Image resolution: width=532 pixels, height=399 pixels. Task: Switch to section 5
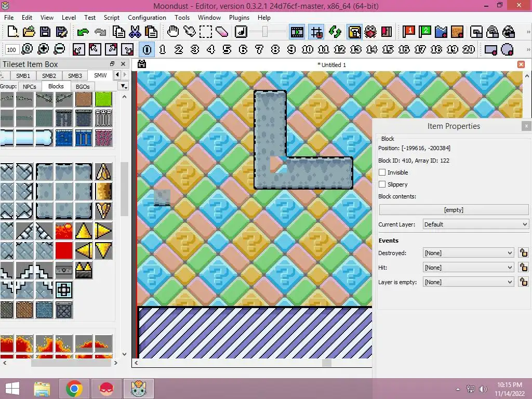coord(227,49)
